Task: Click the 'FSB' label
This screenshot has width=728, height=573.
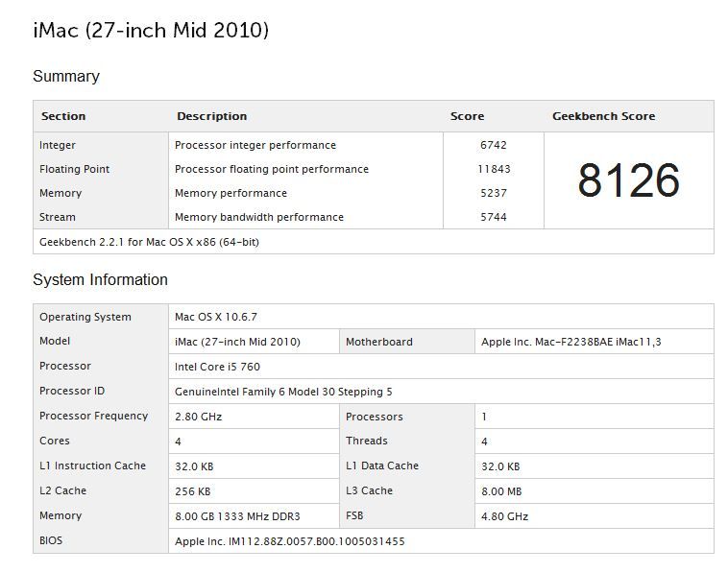Action: coord(354,516)
